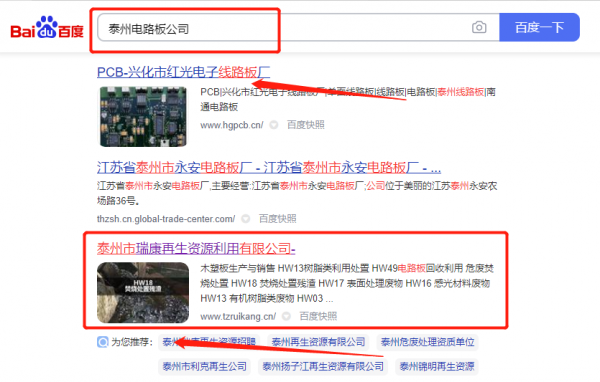Click the camera image-search icon

coord(479,28)
